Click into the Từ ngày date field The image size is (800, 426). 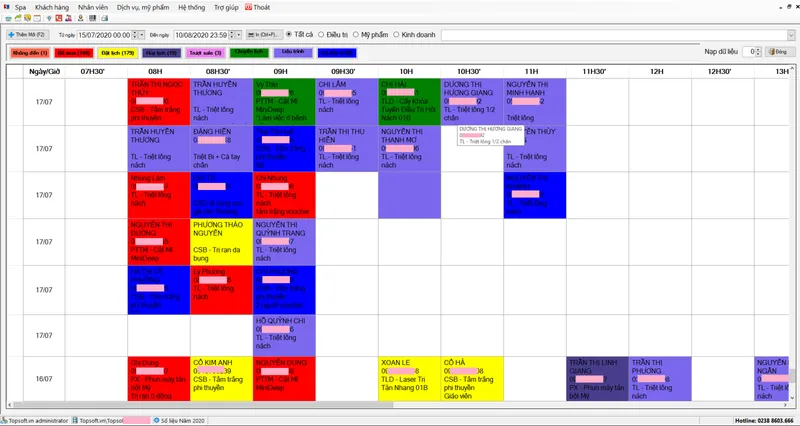104,35
